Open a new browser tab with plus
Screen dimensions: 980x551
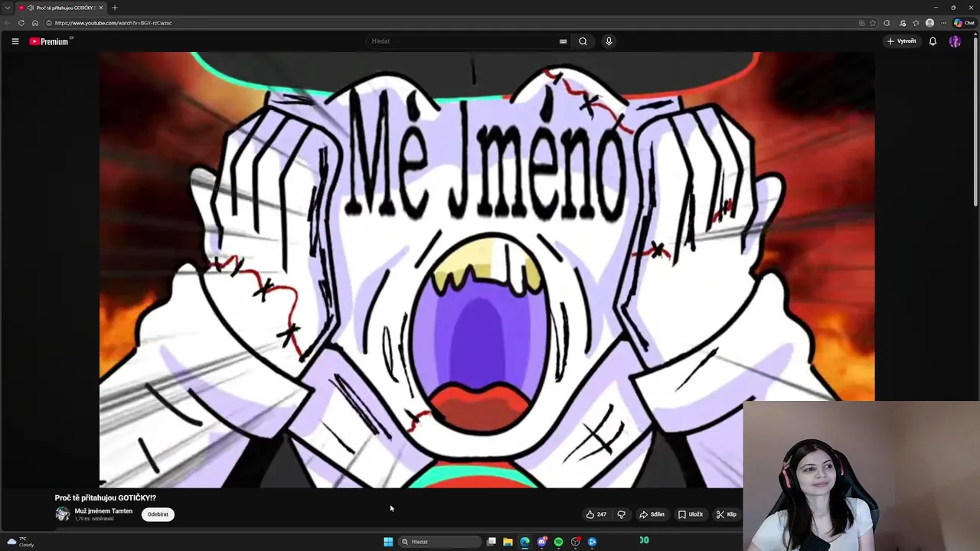[115, 8]
